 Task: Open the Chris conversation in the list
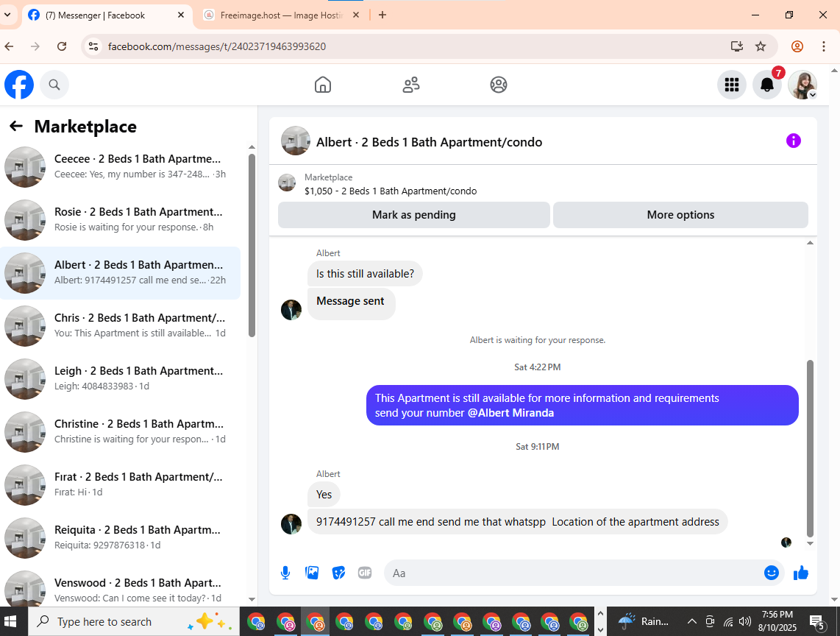(121, 326)
